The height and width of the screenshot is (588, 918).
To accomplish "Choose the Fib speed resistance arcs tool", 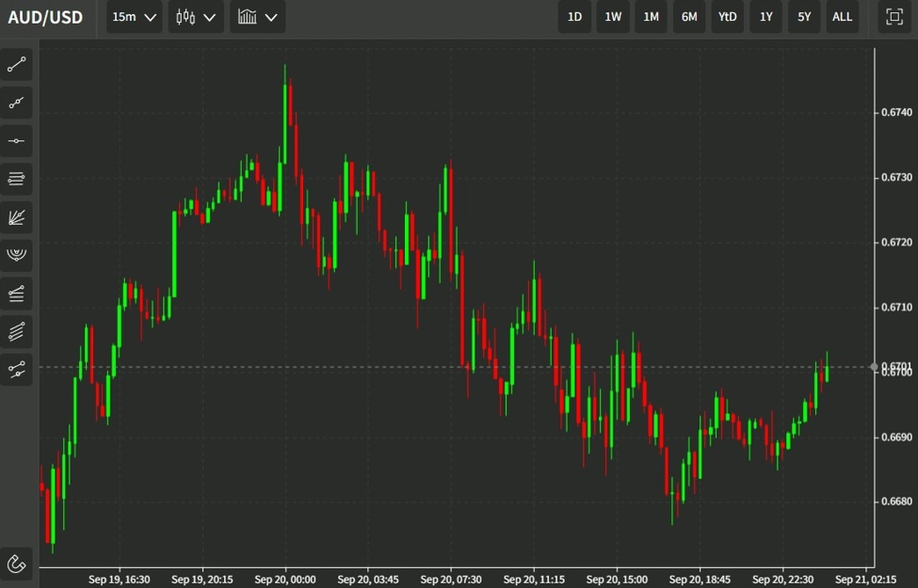I will [x=16, y=254].
